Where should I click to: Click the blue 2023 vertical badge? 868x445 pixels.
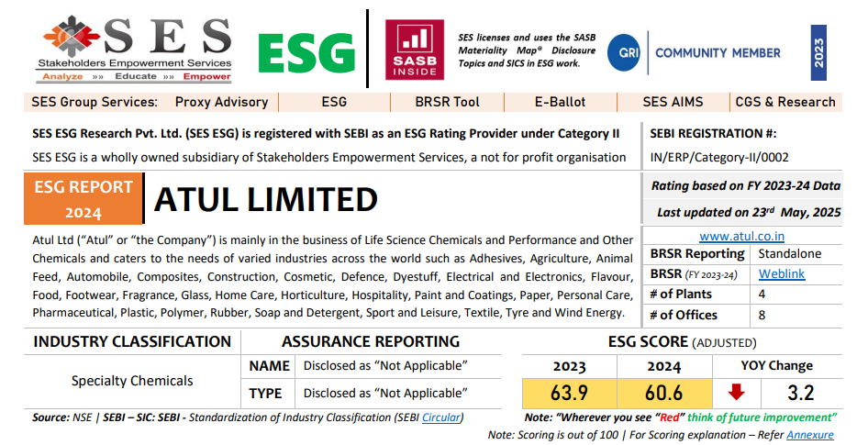click(818, 52)
